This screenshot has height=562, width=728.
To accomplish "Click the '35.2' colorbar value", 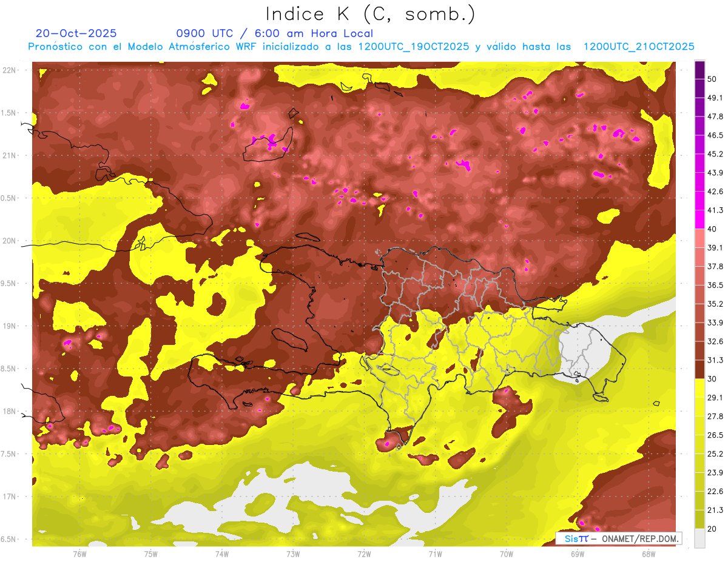I will coord(715,304).
